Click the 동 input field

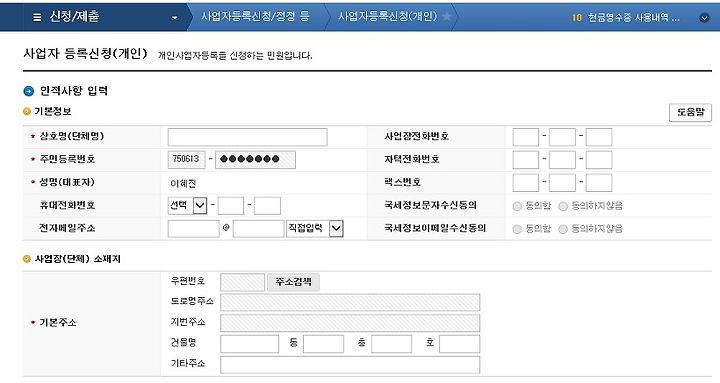(x=323, y=344)
